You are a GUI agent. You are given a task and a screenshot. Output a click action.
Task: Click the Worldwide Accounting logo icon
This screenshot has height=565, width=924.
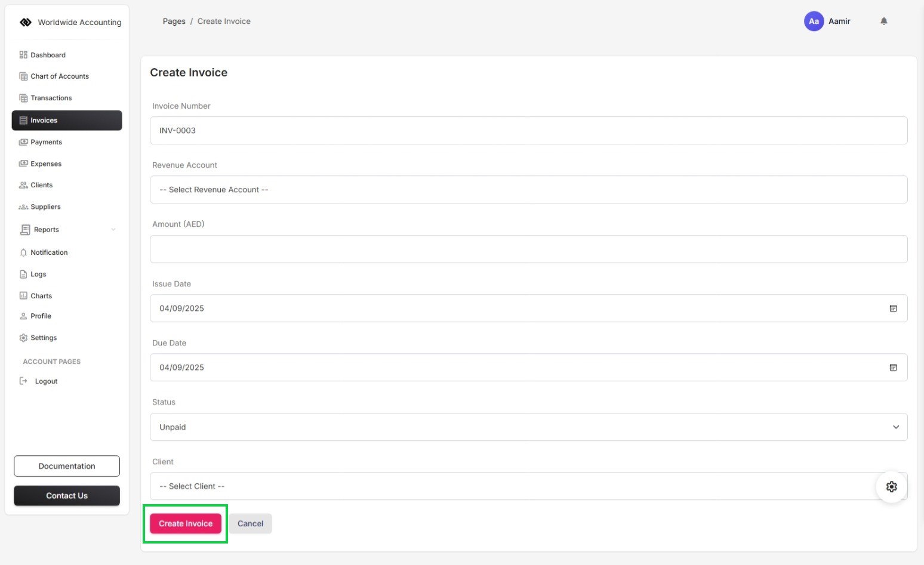pos(26,23)
